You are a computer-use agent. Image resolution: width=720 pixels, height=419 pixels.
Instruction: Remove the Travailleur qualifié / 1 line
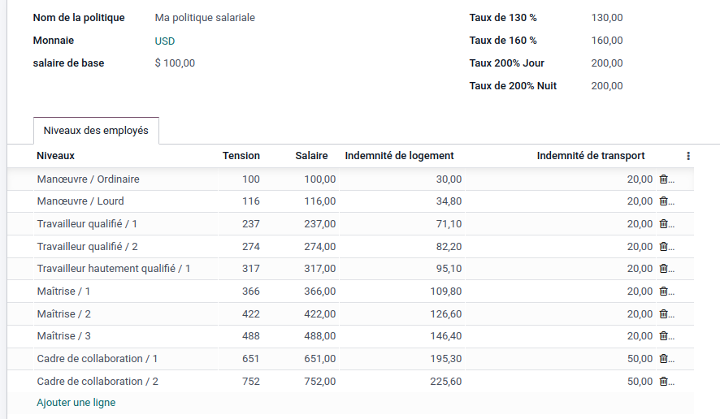[x=664, y=224]
